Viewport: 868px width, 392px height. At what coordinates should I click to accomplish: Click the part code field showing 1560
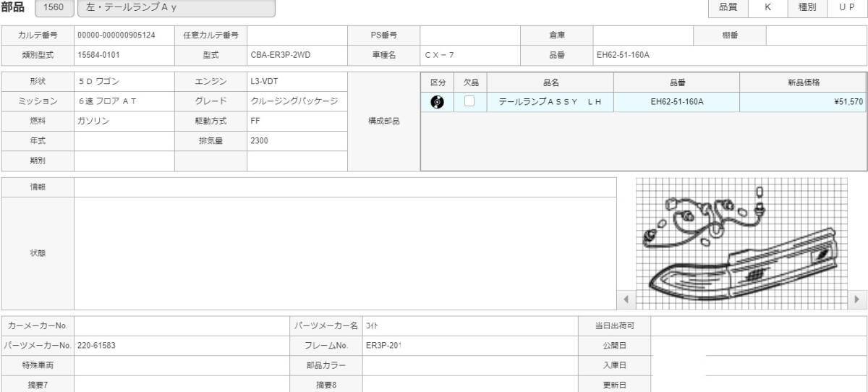[53, 8]
